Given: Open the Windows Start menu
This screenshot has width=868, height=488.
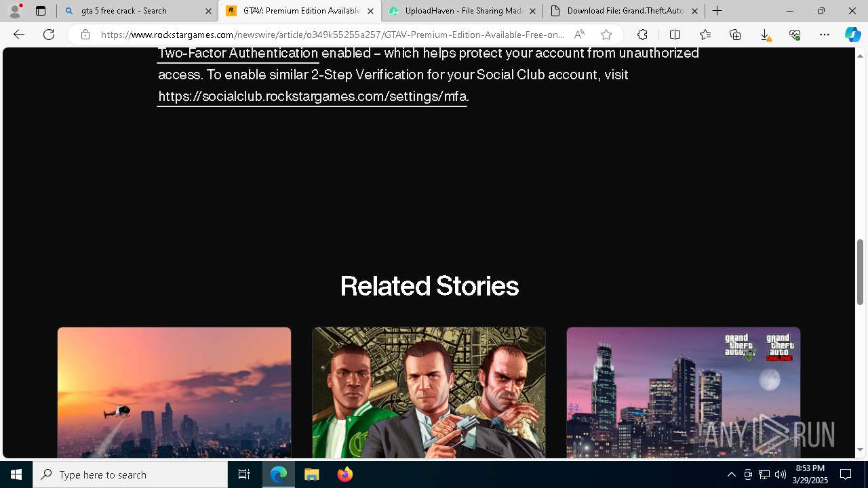Looking at the screenshot, I should pos(16,474).
